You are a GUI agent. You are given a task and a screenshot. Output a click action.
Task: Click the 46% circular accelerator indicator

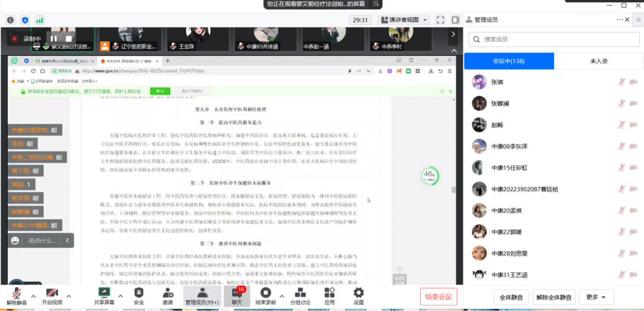pos(430,176)
